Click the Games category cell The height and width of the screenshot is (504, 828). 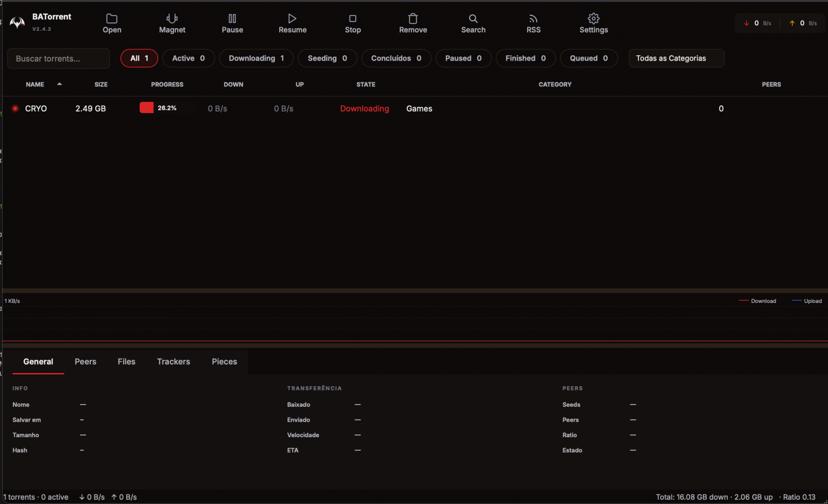coord(419,108)
